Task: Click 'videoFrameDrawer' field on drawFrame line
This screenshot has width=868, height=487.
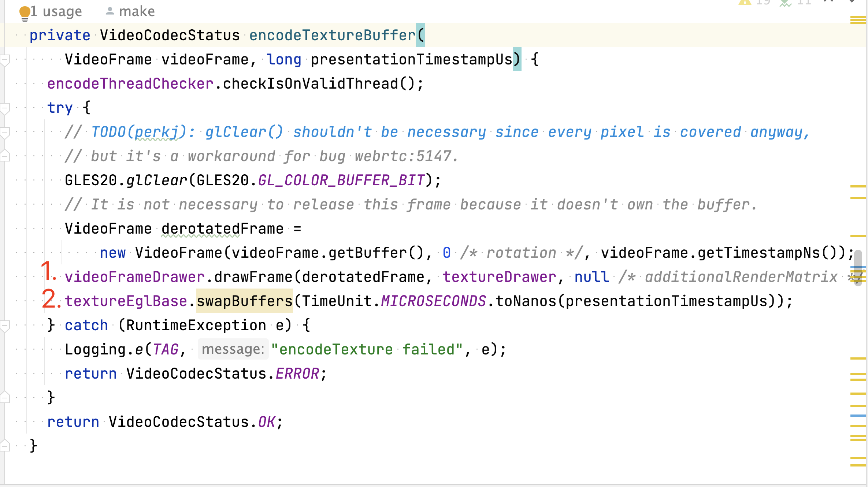Action: [135, 277]
